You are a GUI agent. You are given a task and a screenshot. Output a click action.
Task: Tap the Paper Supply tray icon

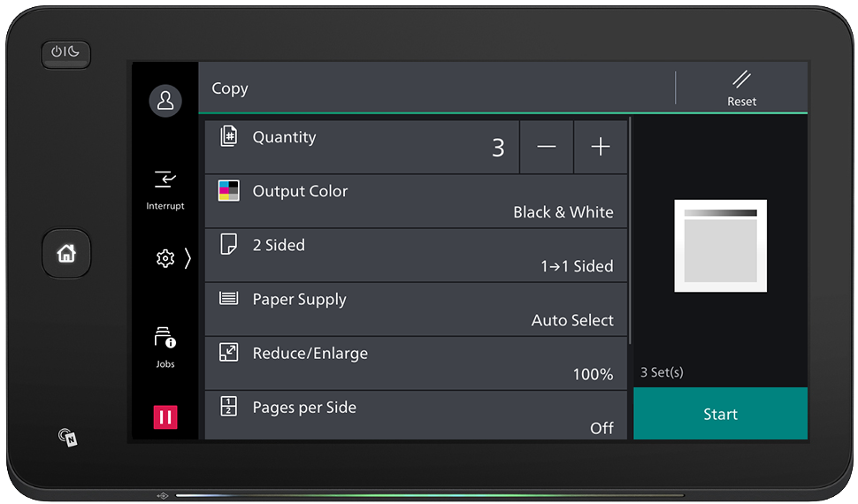(x=229, y=298)
